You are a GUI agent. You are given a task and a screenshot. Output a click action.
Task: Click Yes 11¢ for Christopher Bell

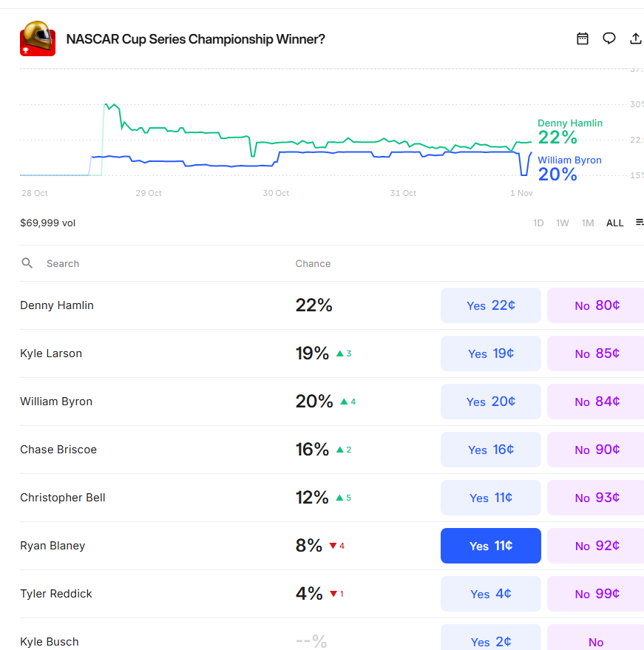(491, 498)
